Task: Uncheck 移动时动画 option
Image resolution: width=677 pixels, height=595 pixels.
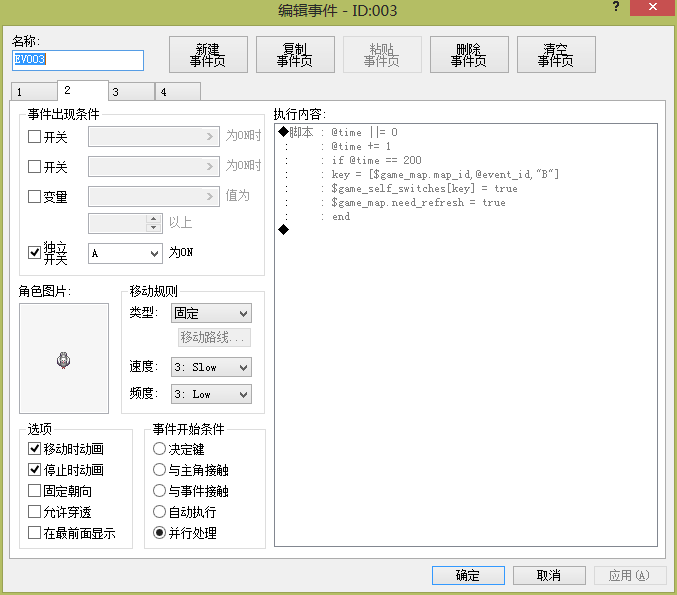Action: [x=34, y=449]
